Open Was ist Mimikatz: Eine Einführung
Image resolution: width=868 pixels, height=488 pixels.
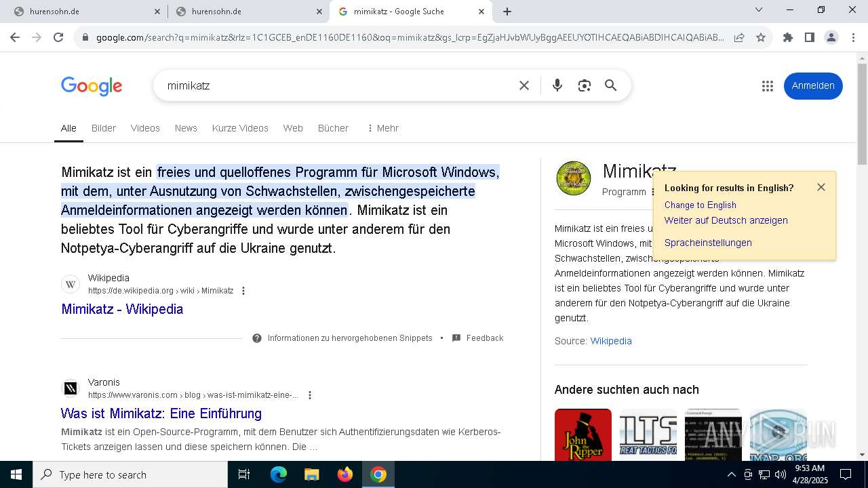(x=161, y=413)
